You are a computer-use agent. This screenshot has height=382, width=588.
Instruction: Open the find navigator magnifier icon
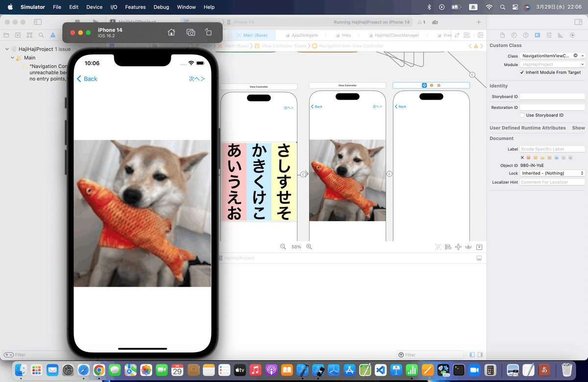[41, 35]
